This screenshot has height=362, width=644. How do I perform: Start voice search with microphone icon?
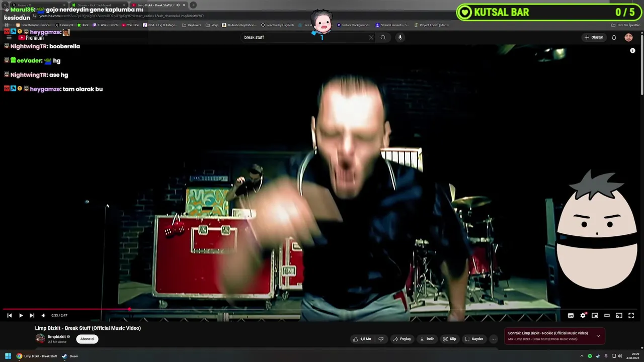(x=400, y=37)
